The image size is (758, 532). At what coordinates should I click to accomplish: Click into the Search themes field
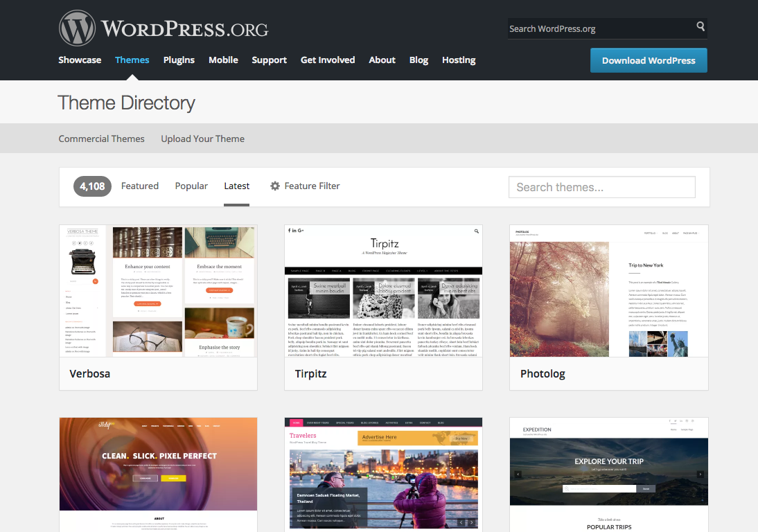(602, 187)
